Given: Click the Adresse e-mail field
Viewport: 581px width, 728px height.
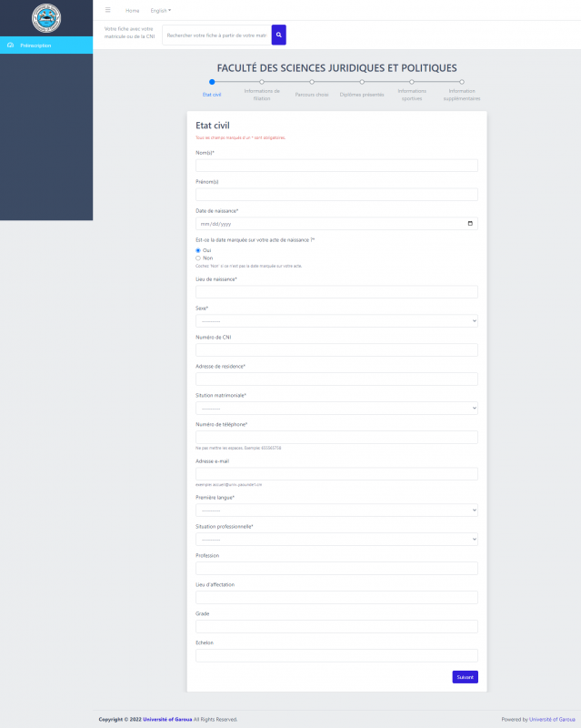Looking at the screenshot, I should tap(336, 473).
